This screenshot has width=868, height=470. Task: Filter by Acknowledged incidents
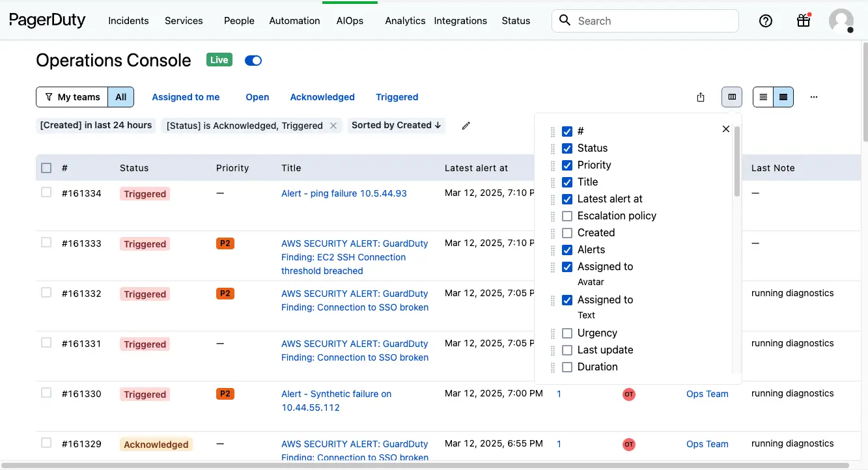pyautogui.click(x=322, y=97)
